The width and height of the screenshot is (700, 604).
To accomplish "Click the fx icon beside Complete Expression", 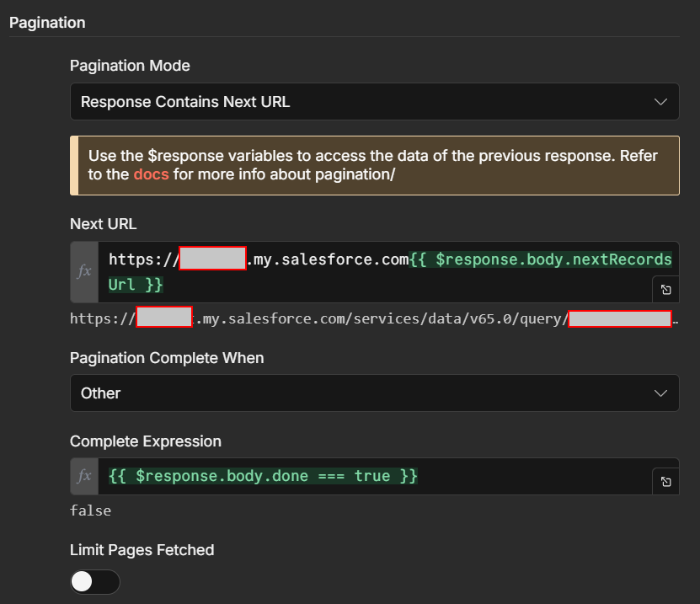I will [84, 477].
